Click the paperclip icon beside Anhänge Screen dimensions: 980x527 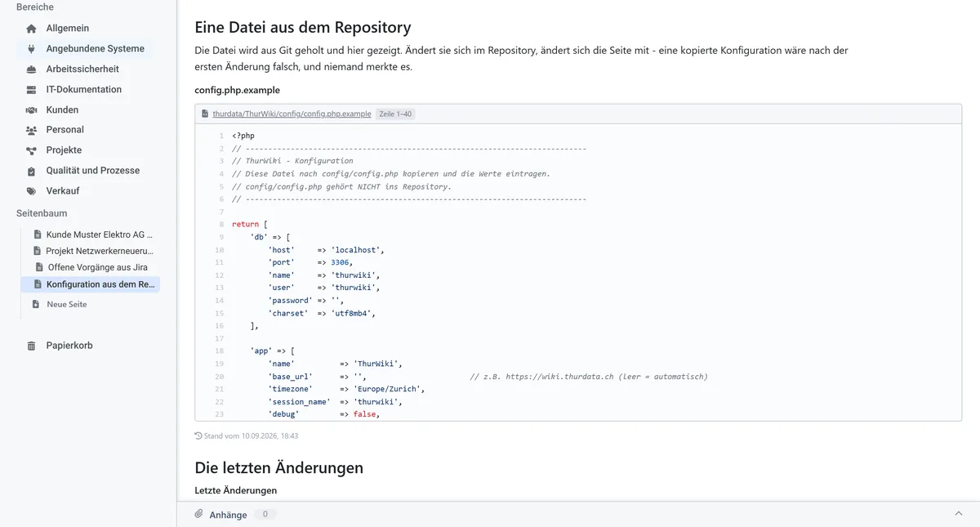[x=198, y=514]
